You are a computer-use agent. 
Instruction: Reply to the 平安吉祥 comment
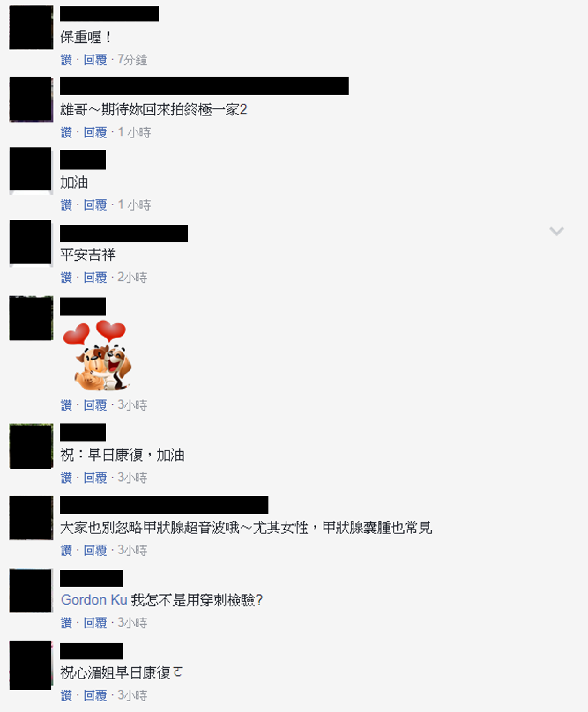pyautogui.click(x=95, y=277)
